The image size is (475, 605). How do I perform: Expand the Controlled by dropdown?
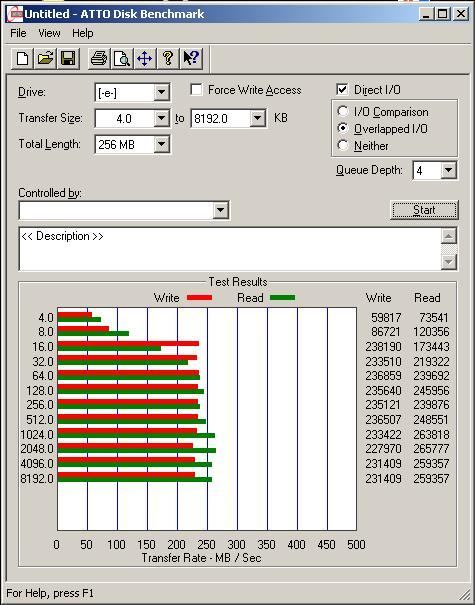tap(220, 210)
